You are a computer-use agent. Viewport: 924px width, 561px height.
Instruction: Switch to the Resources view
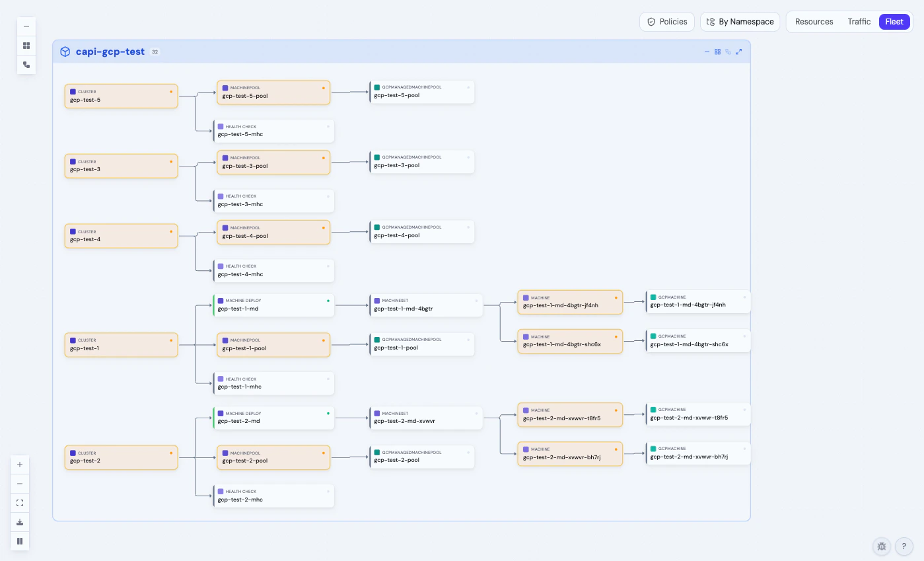814,22
